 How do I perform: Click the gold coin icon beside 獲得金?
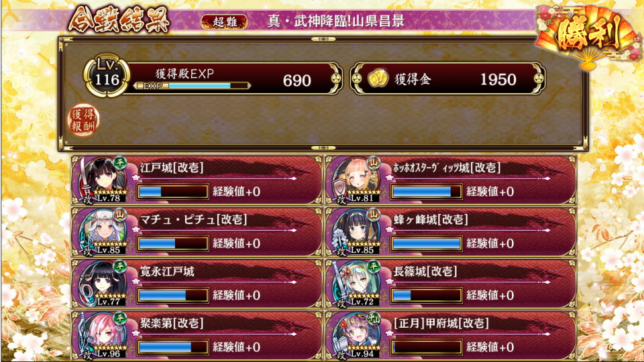point(378,78)
